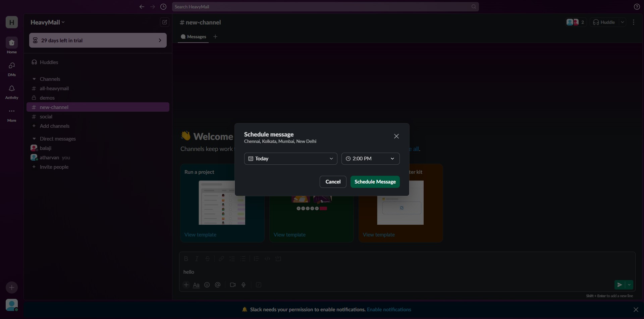Screen dimensions: 644x319
Task: Insert a link in composer
Action: pyautogui.click(x=221, y=259)
